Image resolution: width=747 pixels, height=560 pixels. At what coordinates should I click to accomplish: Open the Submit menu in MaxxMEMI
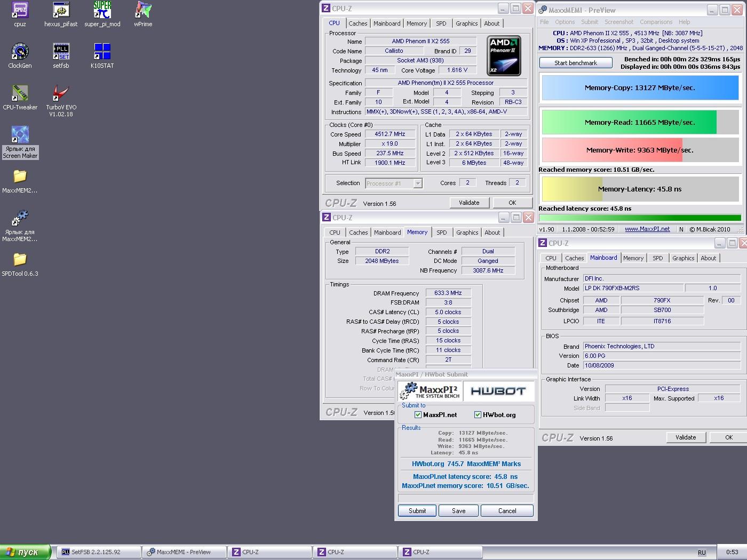pos(590,22)
